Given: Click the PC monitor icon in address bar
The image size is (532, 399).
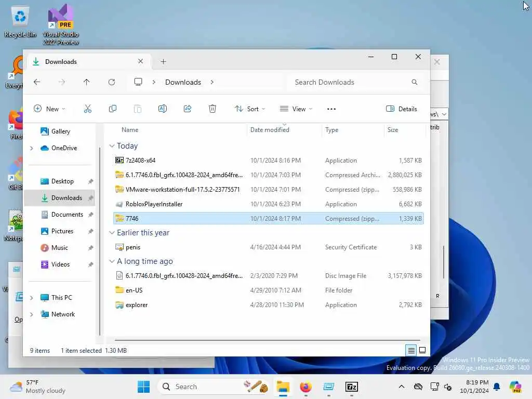Looking at the screenshot, I should click(x=138, y=82).
